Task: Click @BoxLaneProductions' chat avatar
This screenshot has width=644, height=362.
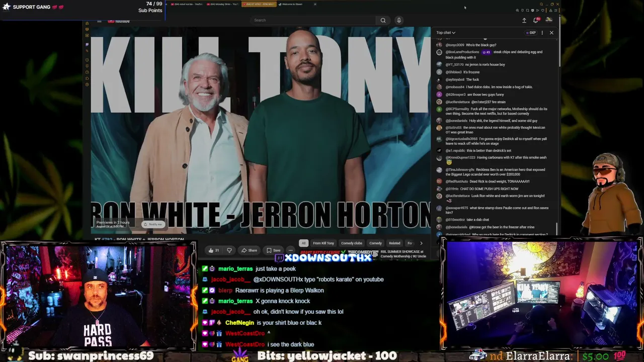Action: tap(439, 52)
